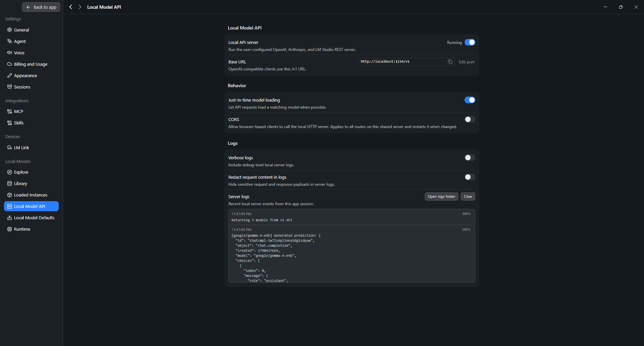
Task: Click the "created": 1790437669 log line
Action: tap(258, 250)
